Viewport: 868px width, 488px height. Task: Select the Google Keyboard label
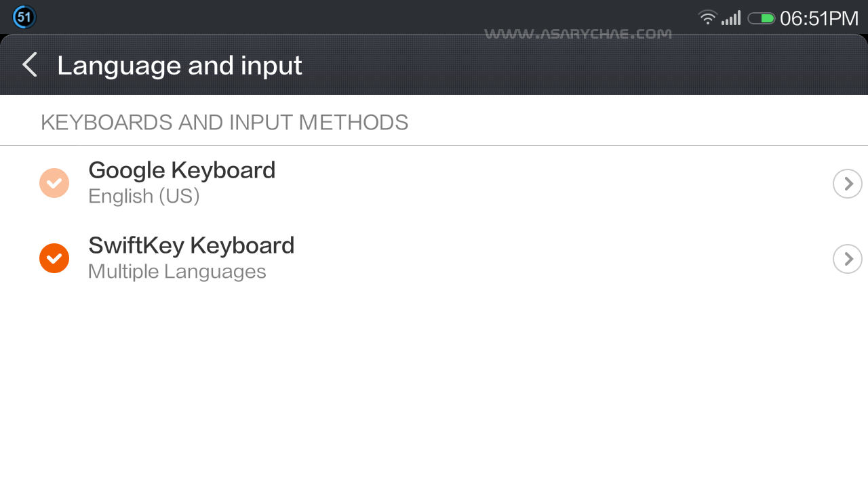182,170
